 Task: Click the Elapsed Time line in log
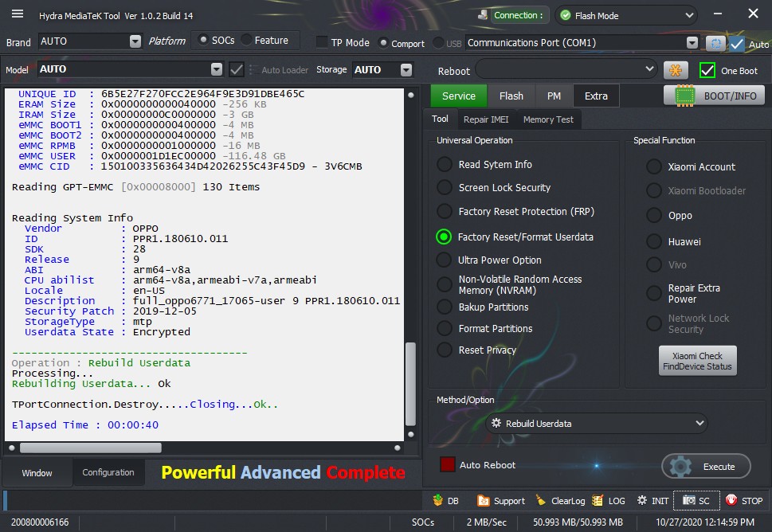click(85, 424)
